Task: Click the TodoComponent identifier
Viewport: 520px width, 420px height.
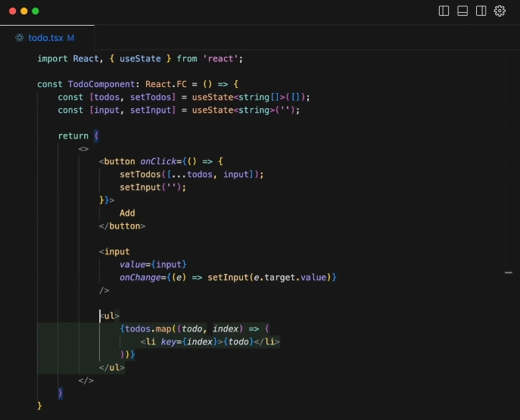Action: tap(101, 84)
